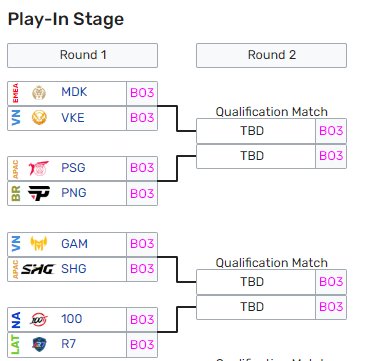Open the SHG team name link
The width and height of the screenshot is (384, 361).
(74, 268)
